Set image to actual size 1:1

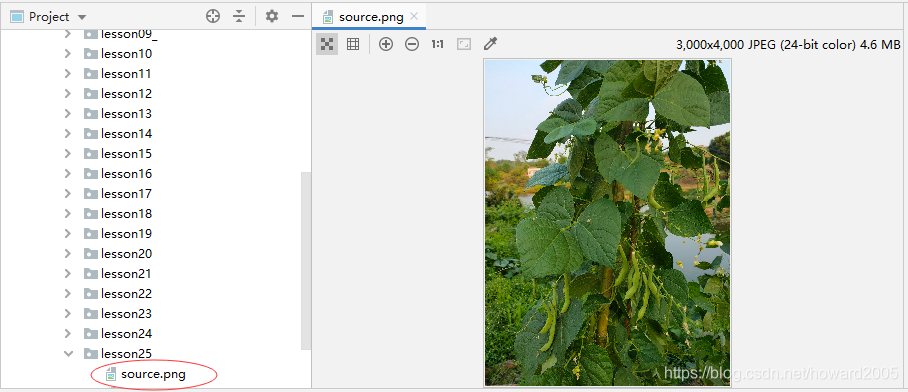pyautogui.click(x=437, y=44)
